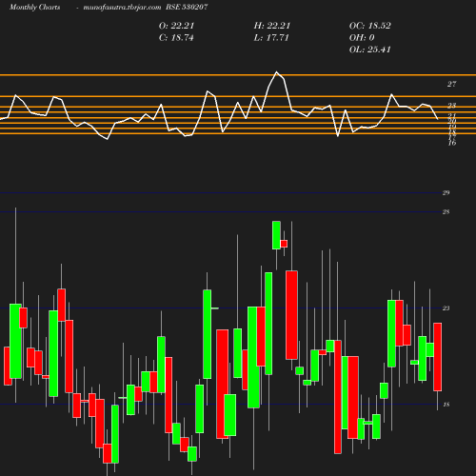Viewport: 476px width, 476px height.
Task: Click the 27 label on the indicator axis
Action: click(451, 84)
